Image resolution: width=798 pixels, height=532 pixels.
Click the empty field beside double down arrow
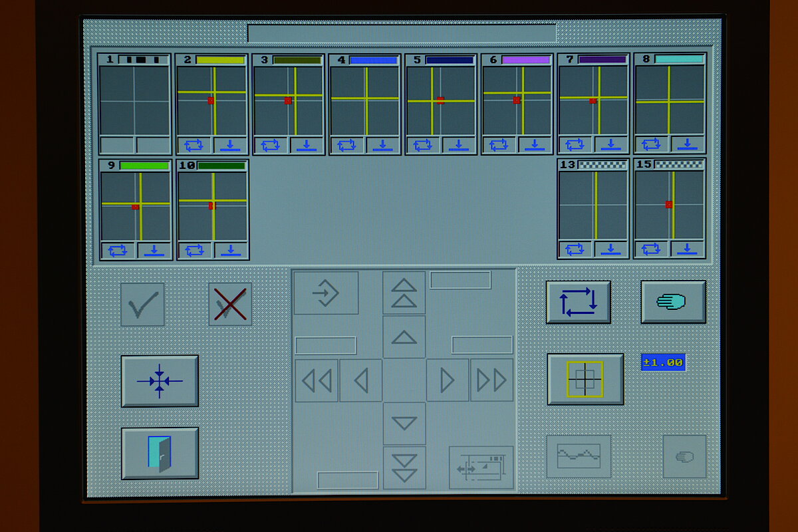coord(348,480)
